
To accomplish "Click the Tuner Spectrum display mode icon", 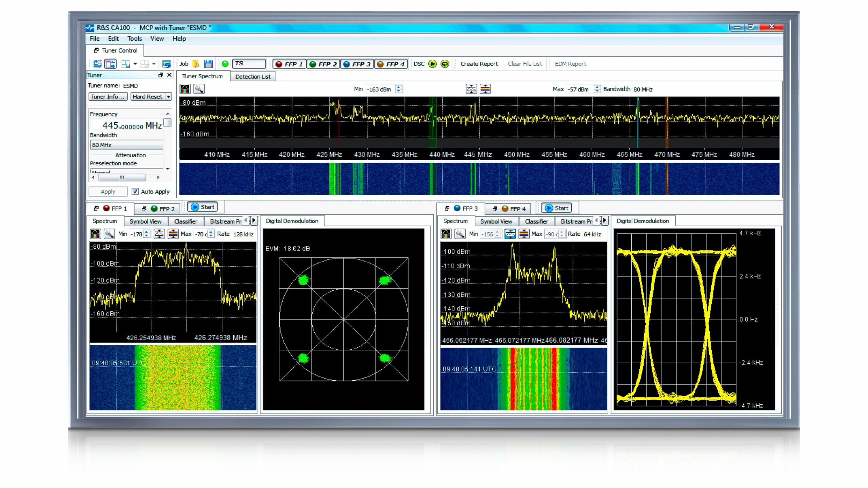I will tap(185, 89).
